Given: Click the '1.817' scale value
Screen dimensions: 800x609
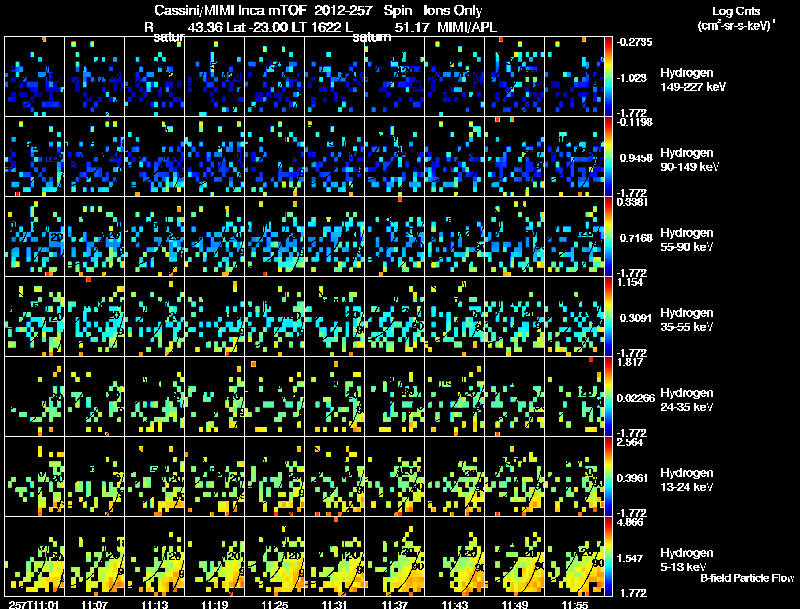Looking at the screenshot, I should [x=630, y=362].
